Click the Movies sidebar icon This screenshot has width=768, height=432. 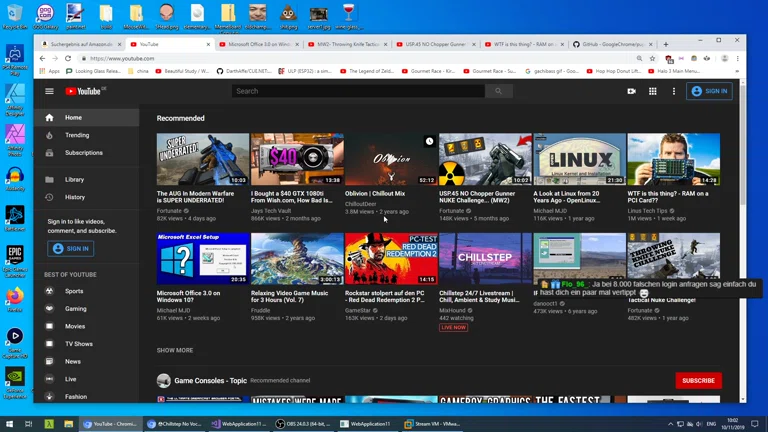(49, 326)
